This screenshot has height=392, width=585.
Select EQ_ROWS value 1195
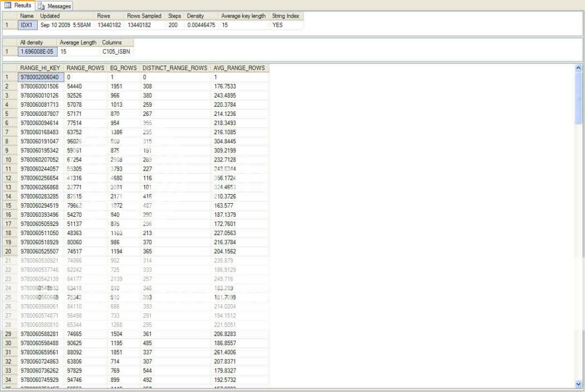coord(123,343)
